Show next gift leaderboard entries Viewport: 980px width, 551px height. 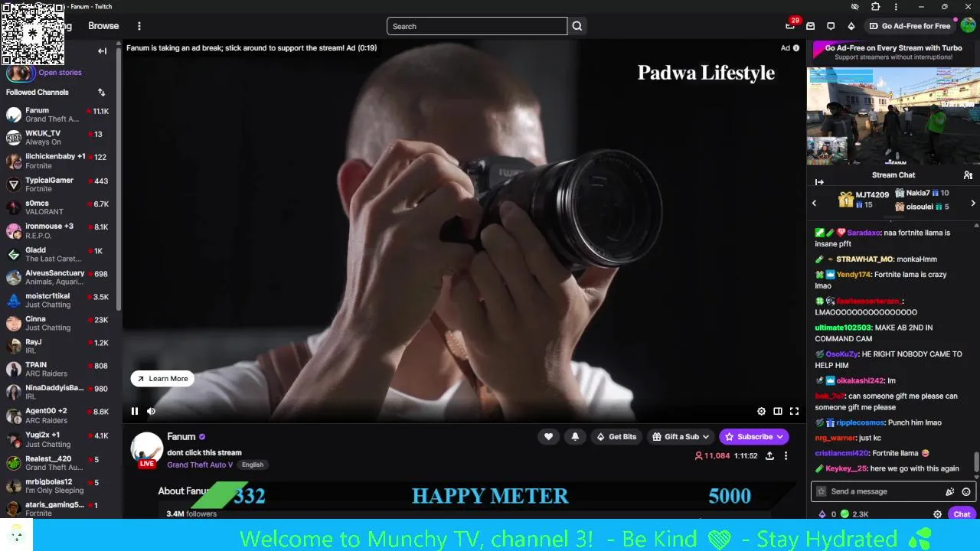(973, 203)
